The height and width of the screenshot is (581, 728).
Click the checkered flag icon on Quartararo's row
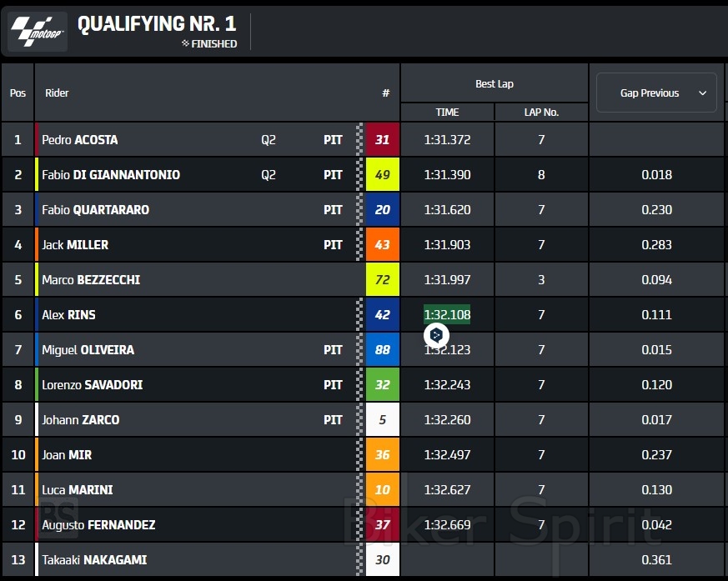(360, 210)
